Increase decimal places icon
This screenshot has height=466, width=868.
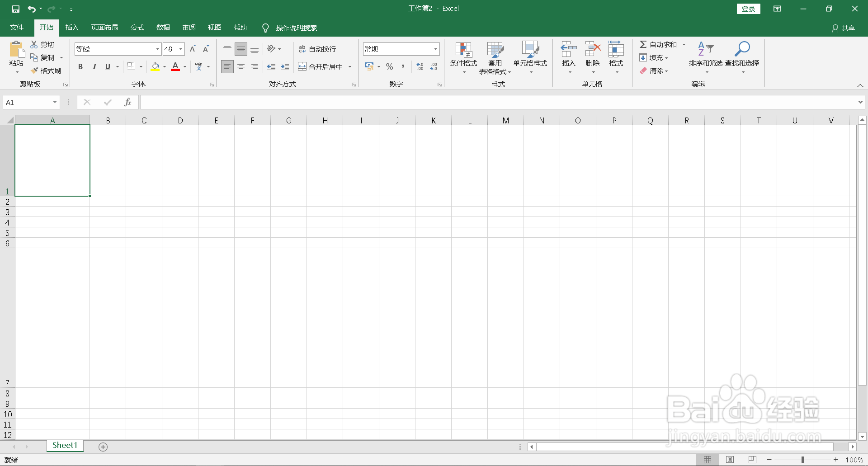click(x=420, y=66)
